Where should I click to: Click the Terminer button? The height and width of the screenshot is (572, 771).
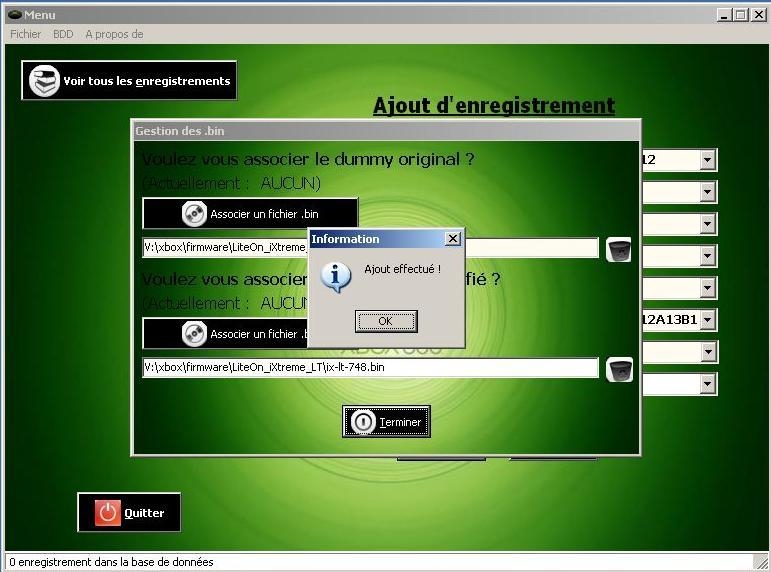point(386,421)
